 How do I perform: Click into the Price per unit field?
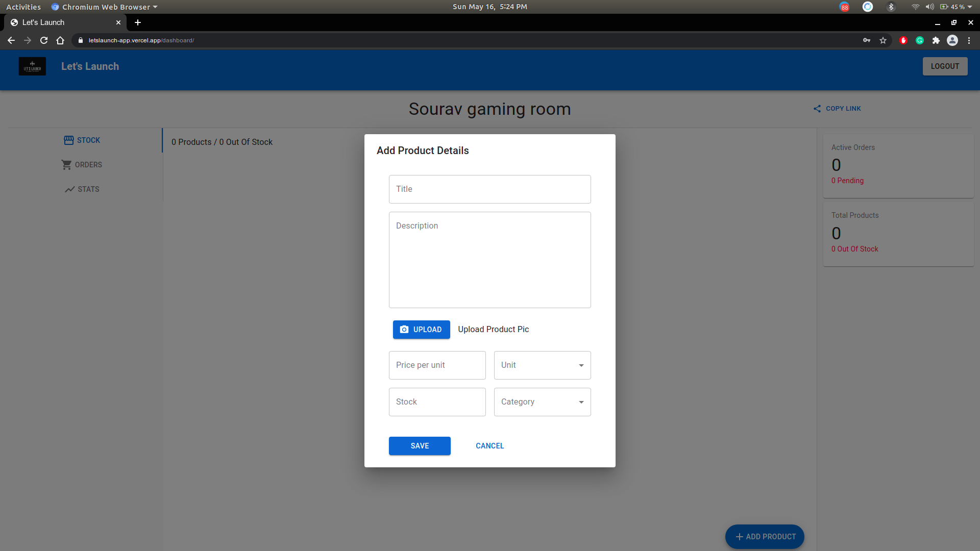click(x=437, y=365)
